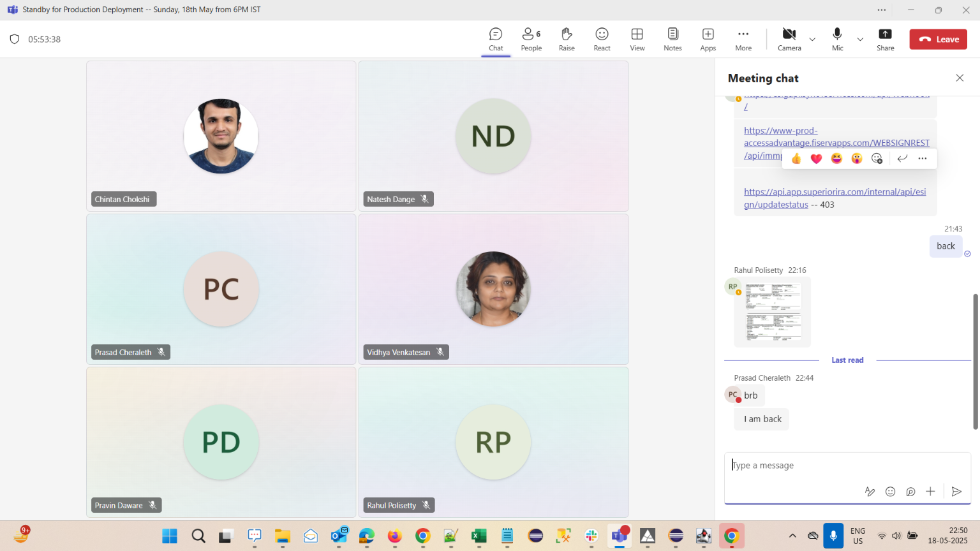980x551 pixels.
Task: Open more reactions emoji picker
Action: [877, 159]
